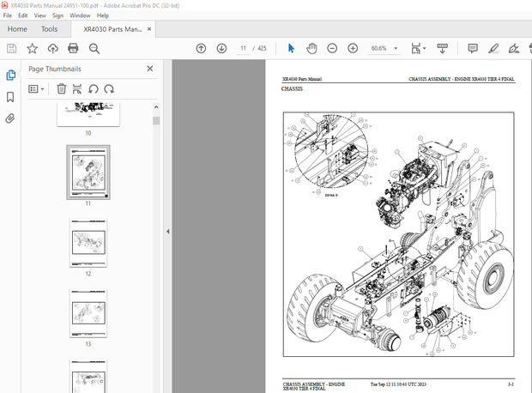Collapse the navigation pane with the divider arrow
The image size is (532, 393).
167,232
